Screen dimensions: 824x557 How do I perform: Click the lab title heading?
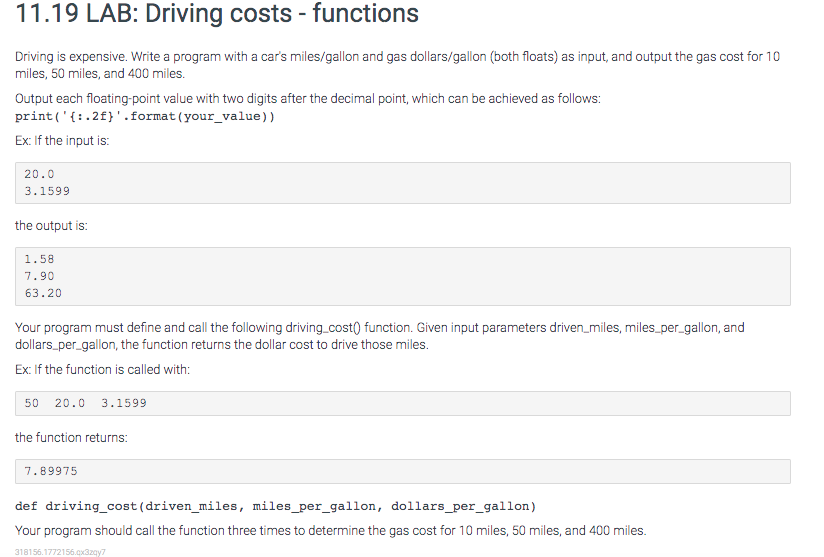click(217, 14)
